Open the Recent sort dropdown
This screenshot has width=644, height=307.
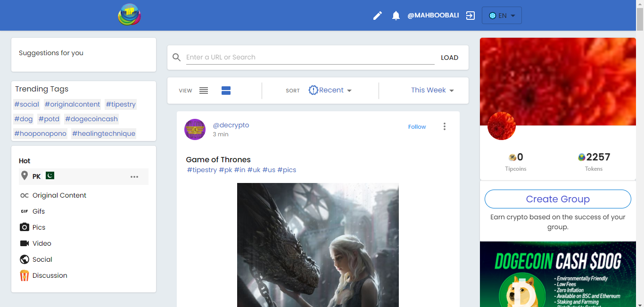(x=330, y=90)
